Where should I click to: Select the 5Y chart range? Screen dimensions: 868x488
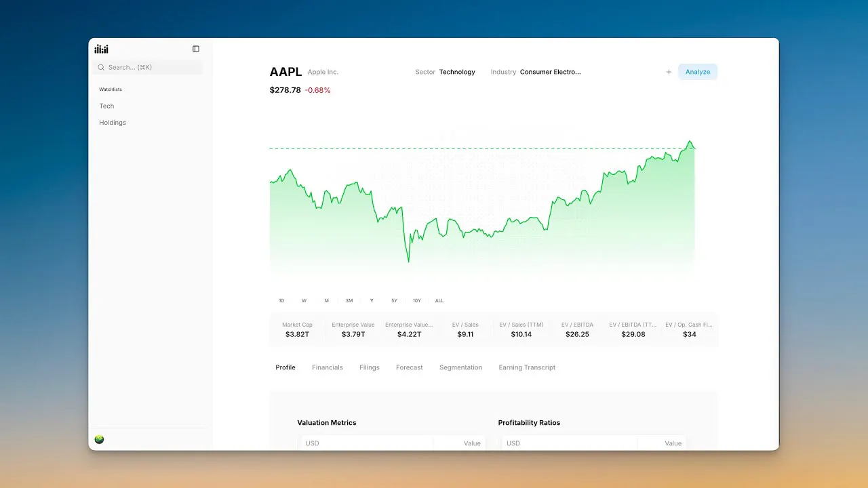(x=394, y=300)
